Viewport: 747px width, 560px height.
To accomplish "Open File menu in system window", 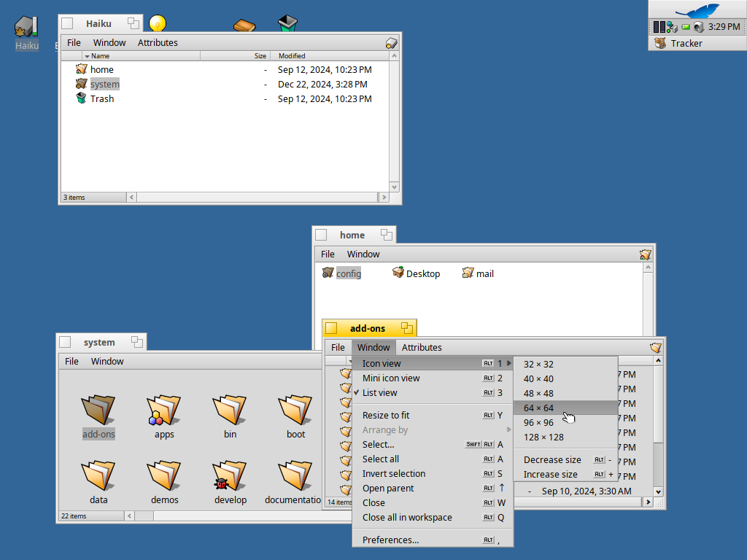I will 71,362.
